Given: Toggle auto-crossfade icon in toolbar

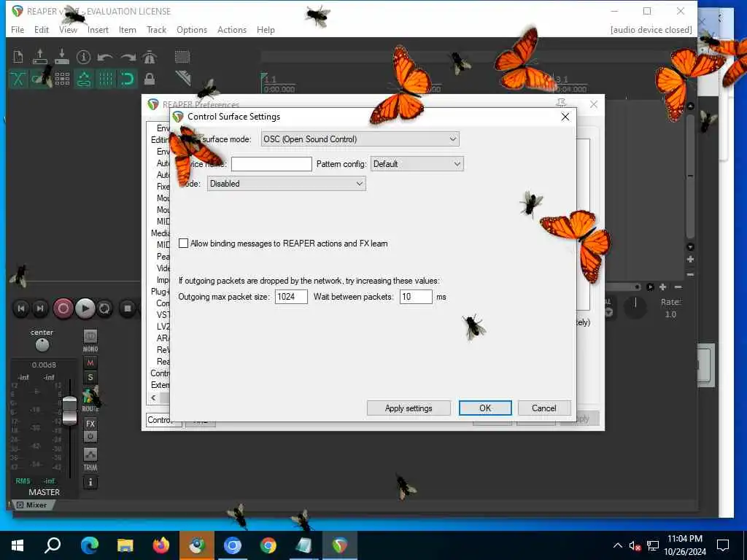Looking at the screenshot, I should 18,79.
